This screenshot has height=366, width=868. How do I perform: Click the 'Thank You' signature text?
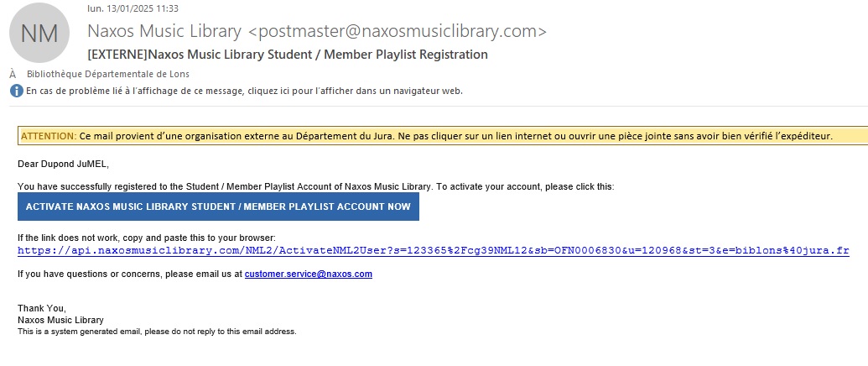coord(42,308)
